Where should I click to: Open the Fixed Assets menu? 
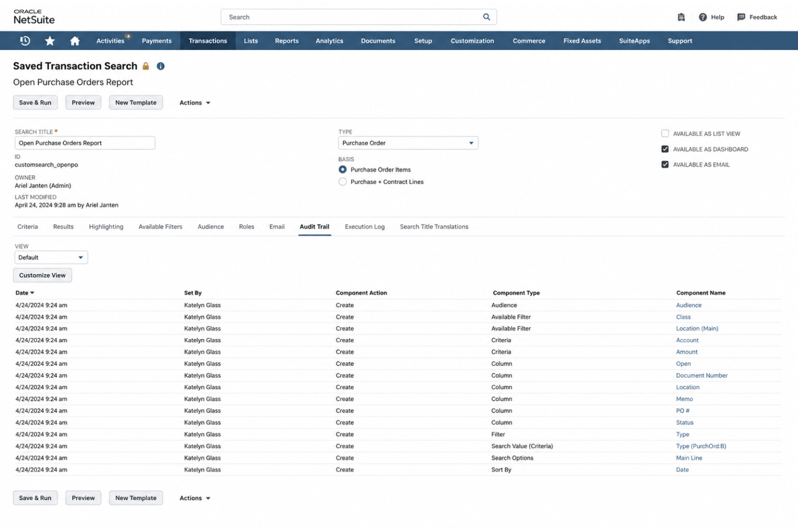coord(582,40)
